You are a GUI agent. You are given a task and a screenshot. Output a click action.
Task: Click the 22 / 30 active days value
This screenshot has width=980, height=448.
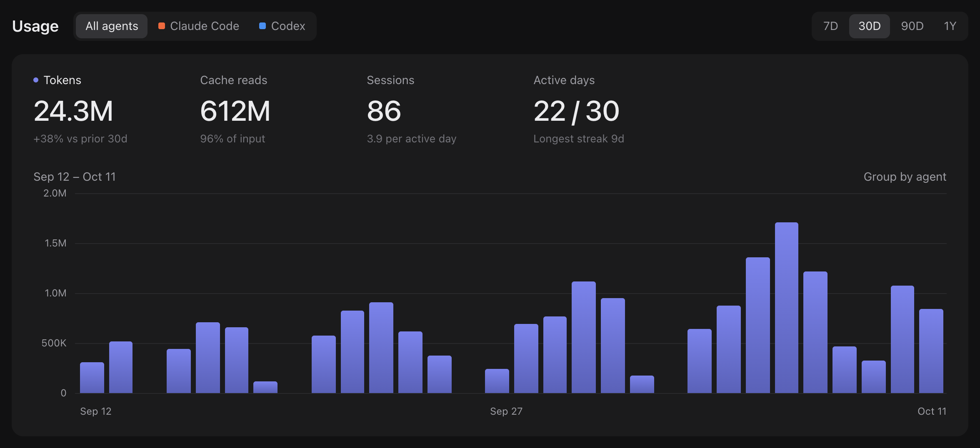click(x=576, y=112)
